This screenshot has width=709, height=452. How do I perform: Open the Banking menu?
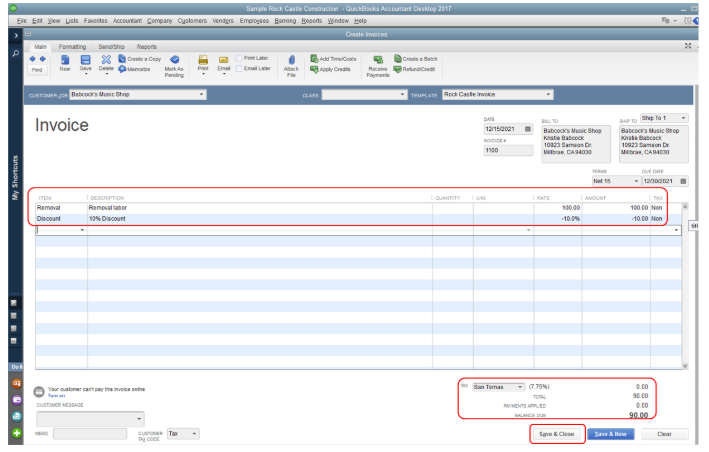point(285,21)
